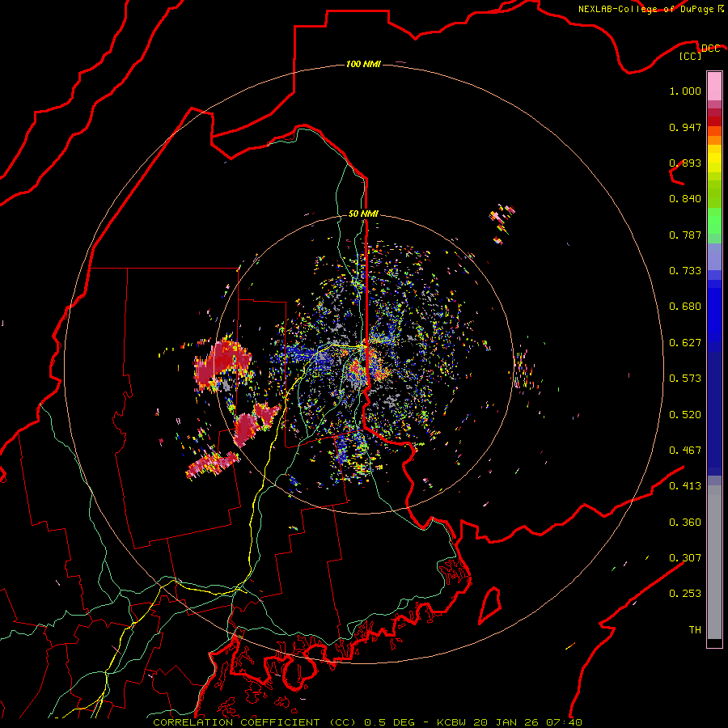Click the 100 NMI range ring label
This screenshot has height=728, width=728.
click(x=363, y=64)
